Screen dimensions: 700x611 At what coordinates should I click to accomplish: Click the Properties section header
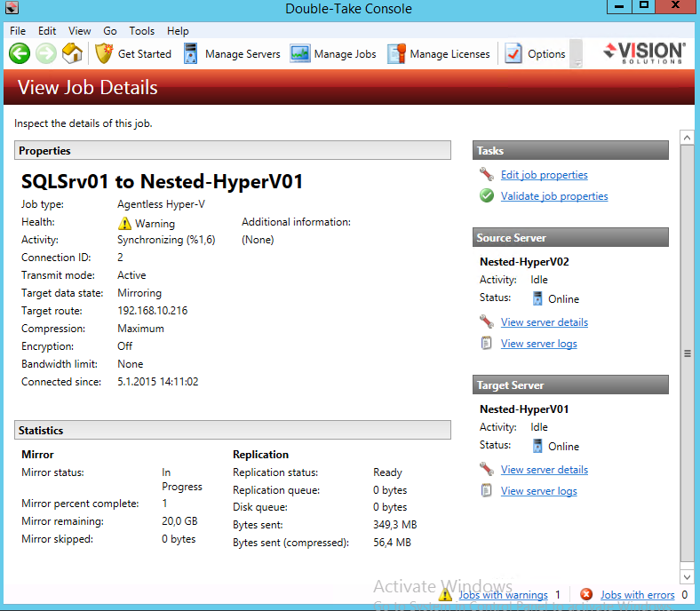click(233, 150)
